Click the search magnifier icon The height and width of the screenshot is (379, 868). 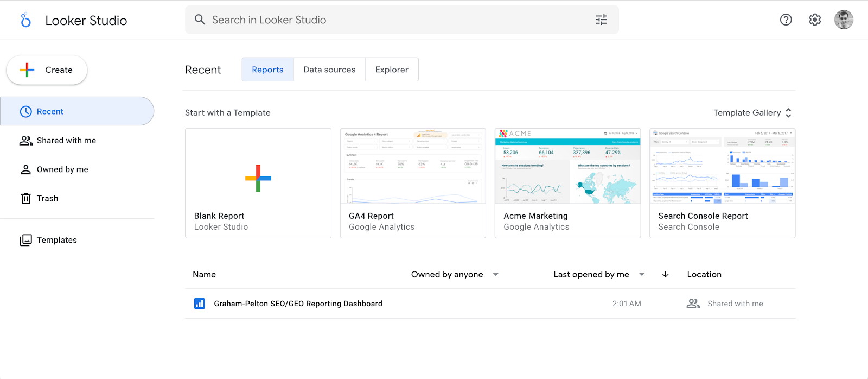coord(200,20)
